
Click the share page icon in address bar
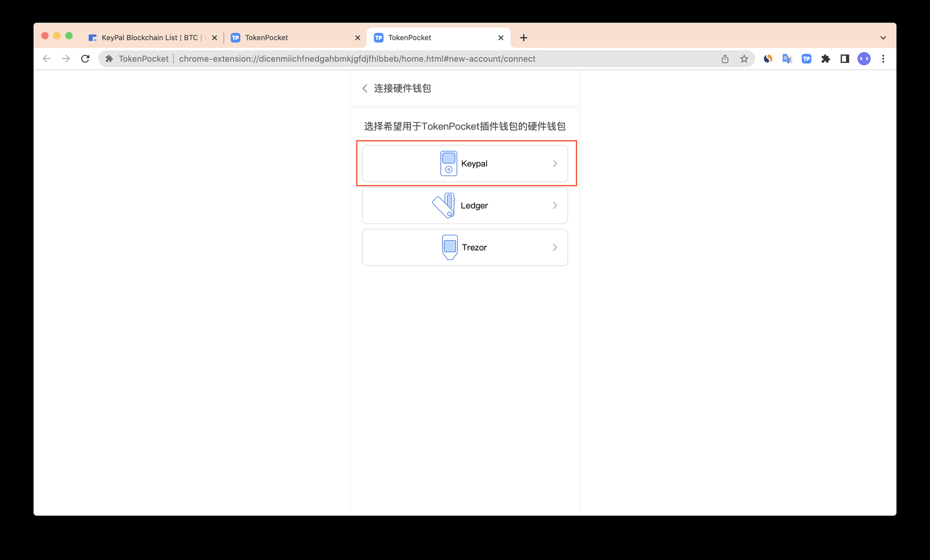(725, 59)
